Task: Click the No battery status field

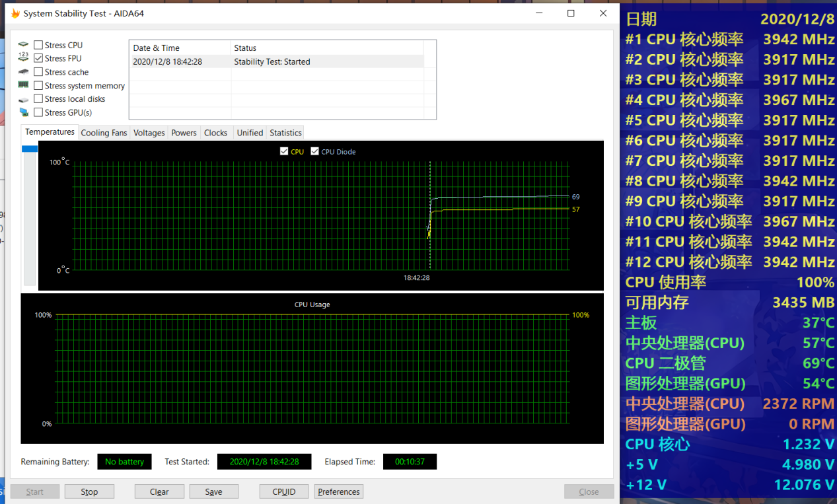Action: (x=124, y=462)
